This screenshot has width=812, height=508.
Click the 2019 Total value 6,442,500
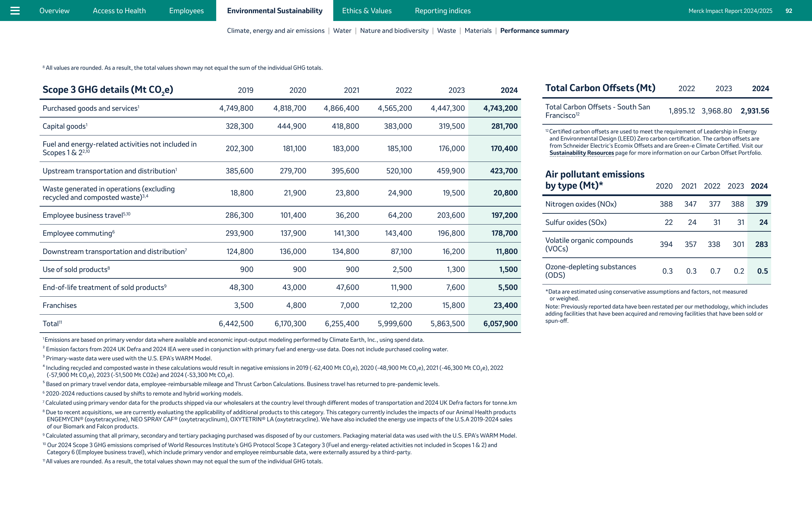pyautogui.click(x=236, y=323)
